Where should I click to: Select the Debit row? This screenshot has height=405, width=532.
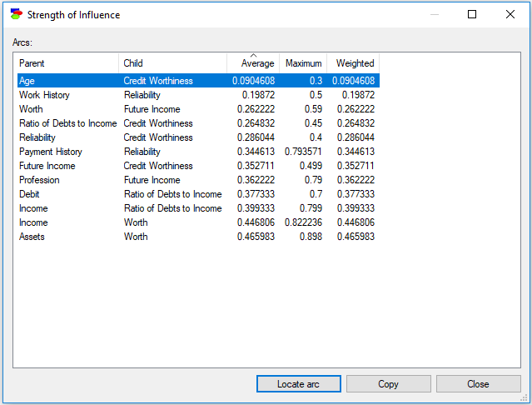point(198,194)
